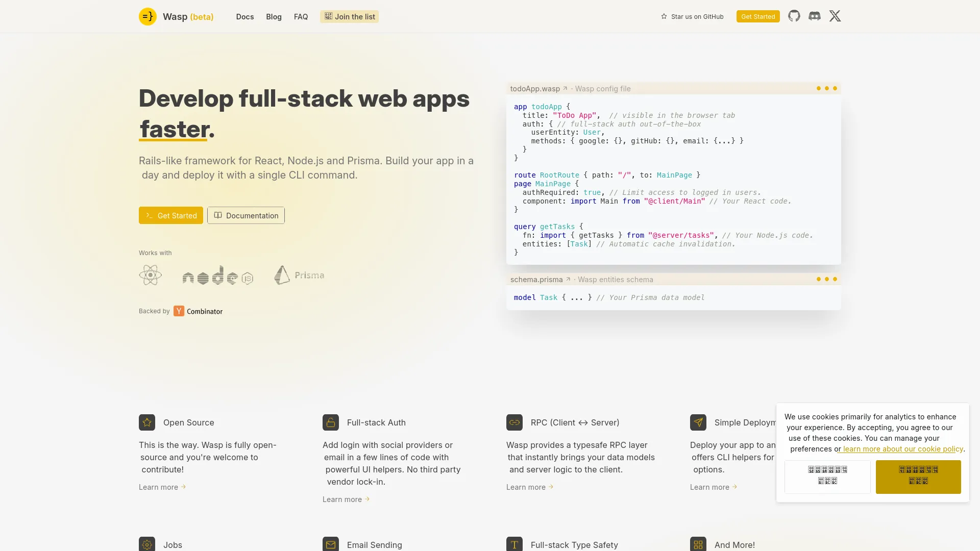
Task: Click the Wasp (beta) brand name
Action: click(x=188, y=16)
